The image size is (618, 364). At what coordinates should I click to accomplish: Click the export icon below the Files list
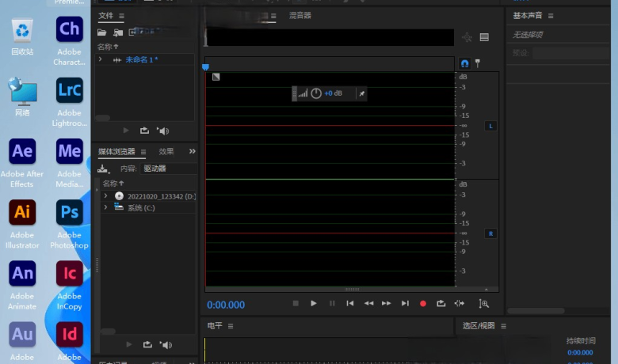(144, 131)
